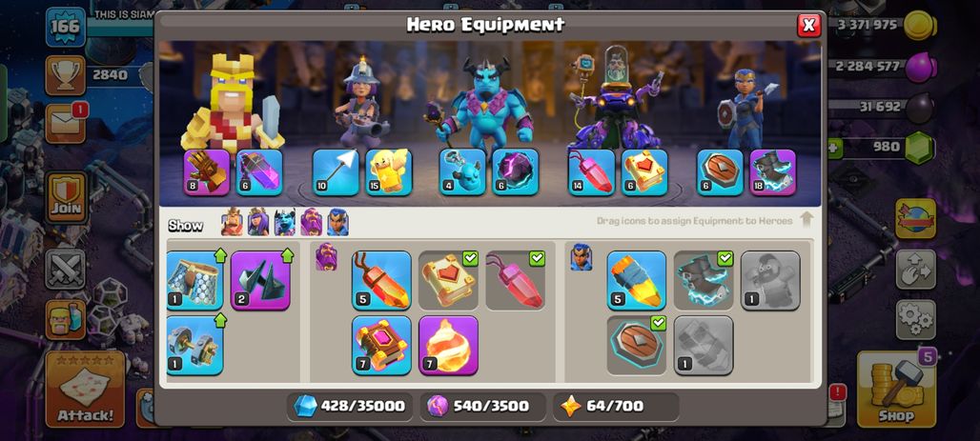Image resolution: width=980 pixels, height=441 pixels.
Task: Open the upgradeable Earthquake Boots level 1
Action: tap(195, 280)
